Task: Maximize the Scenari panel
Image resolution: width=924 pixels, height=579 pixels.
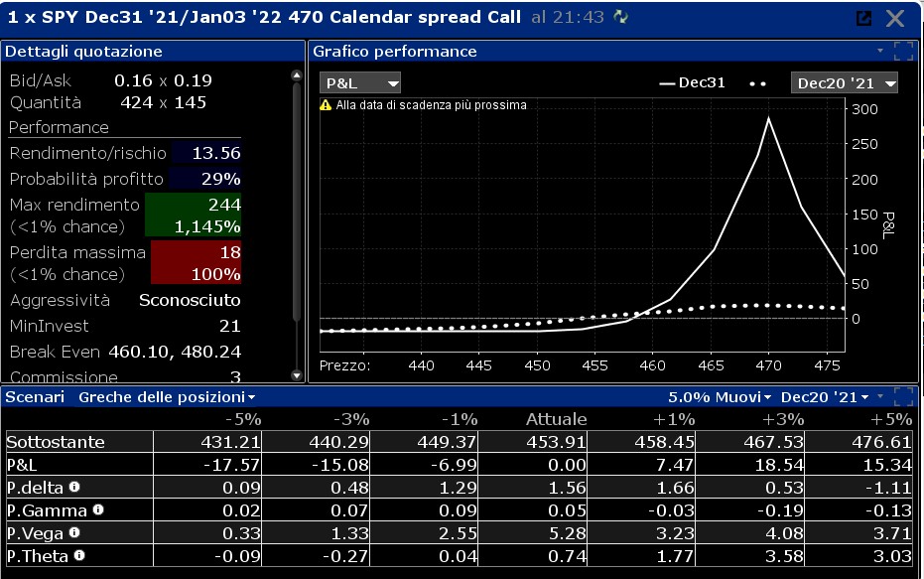Action: [903, 397]
